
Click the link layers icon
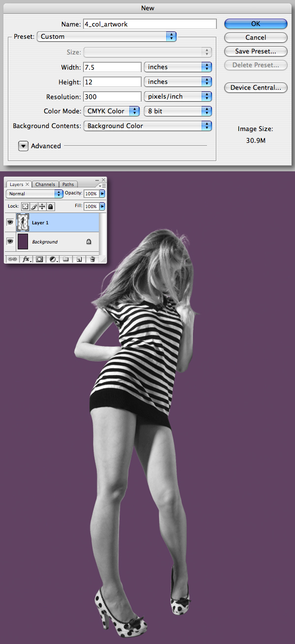point(12,259)
